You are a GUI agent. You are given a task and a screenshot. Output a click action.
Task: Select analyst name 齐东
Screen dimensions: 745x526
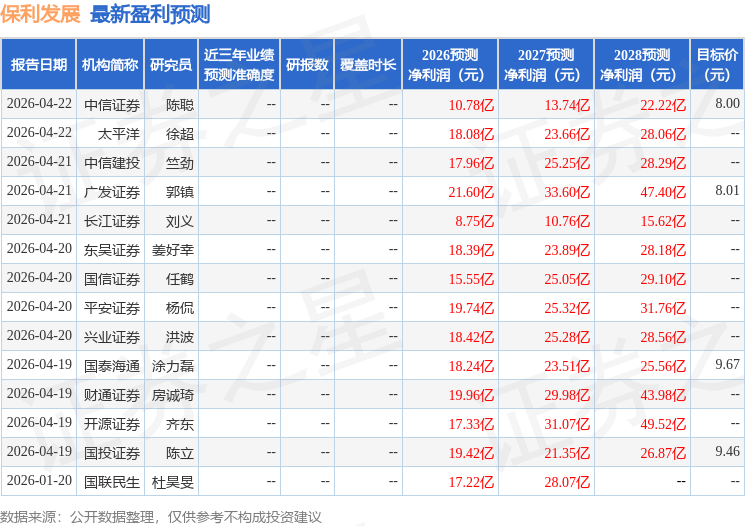[x=180, y=424]
